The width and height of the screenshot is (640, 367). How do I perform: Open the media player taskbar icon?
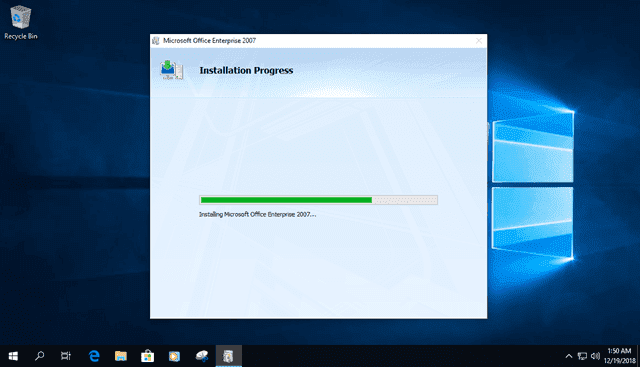pyautogui.click(x=174, y=356)
